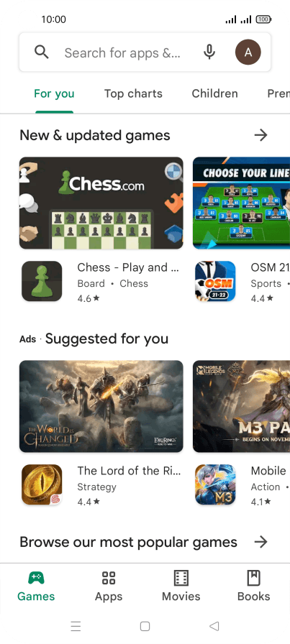Activate voice search microphone icon
The width and height of the screenshot is (290, 644).
click(209, 52)
